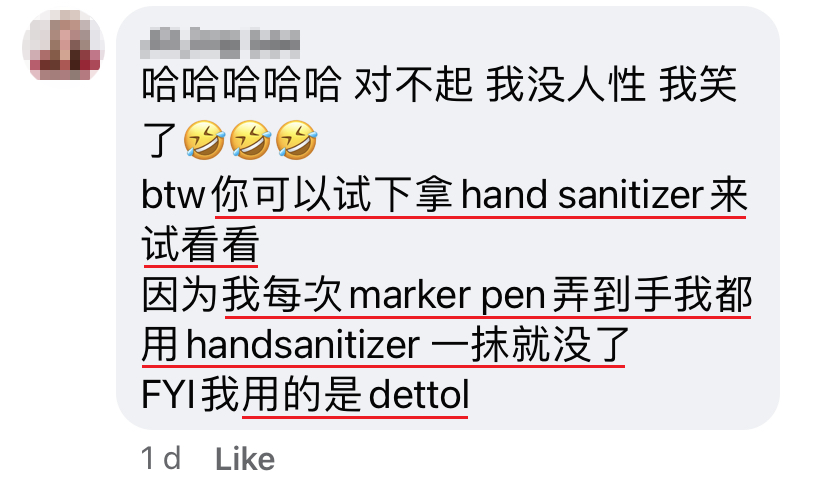Like this comment
This screenshot has height=479, width=828.
245,458
